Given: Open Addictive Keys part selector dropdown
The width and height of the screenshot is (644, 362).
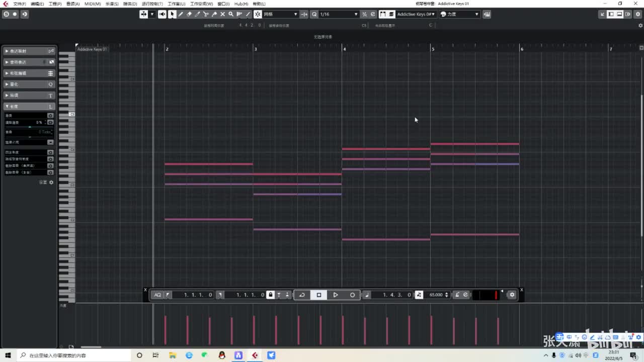Looking at the screenshot, I should 416,14.
